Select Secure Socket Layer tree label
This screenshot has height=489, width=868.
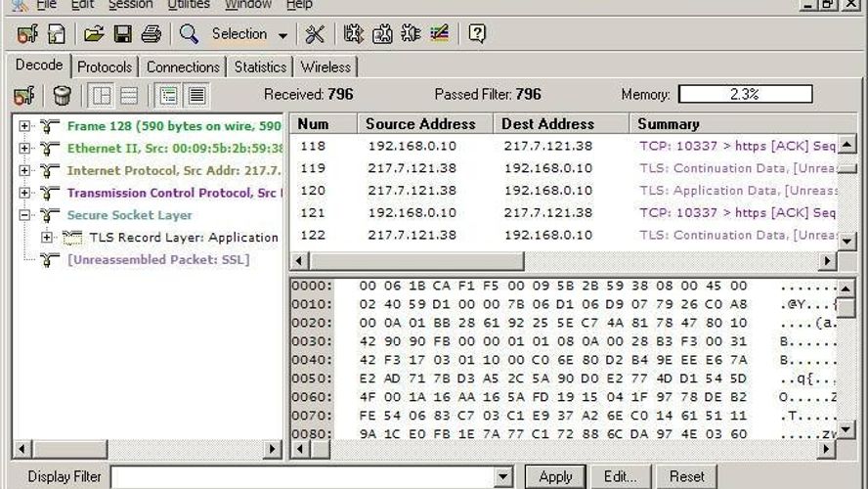pyautogui.click(x=130, y=215)
